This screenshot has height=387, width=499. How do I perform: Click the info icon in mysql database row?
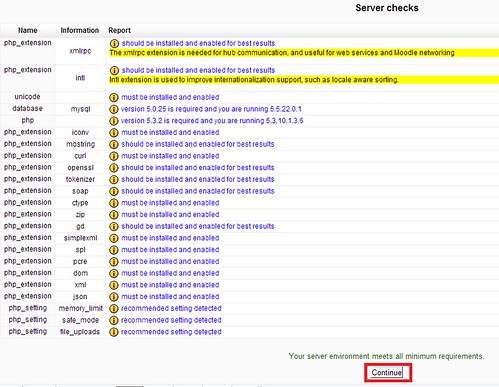pos(114,109)
